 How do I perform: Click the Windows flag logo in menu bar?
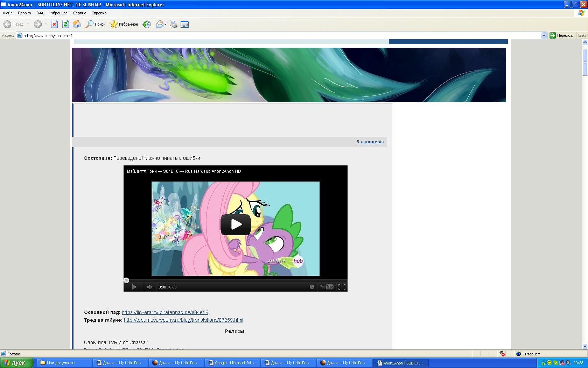[581, 13]
